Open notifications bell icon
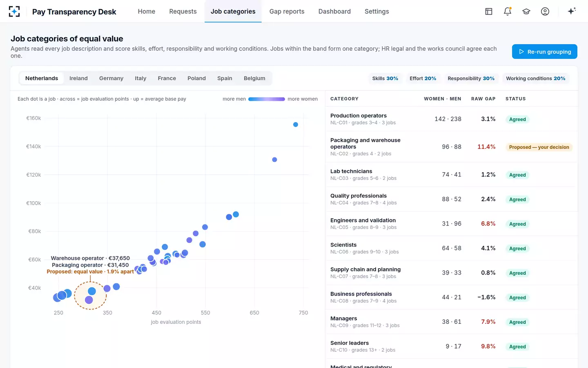The height and width of the screenshot is (368, 588). pyautogui.click(x=508, y=11)
